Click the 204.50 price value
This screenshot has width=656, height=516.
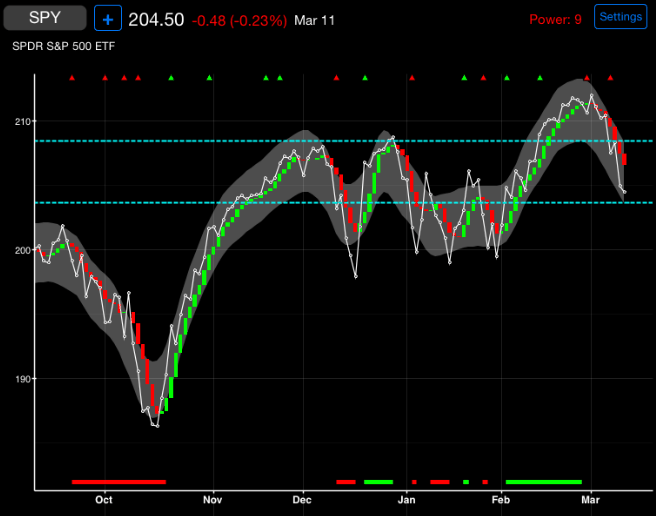pyautogui.click(x=156, y=20)
